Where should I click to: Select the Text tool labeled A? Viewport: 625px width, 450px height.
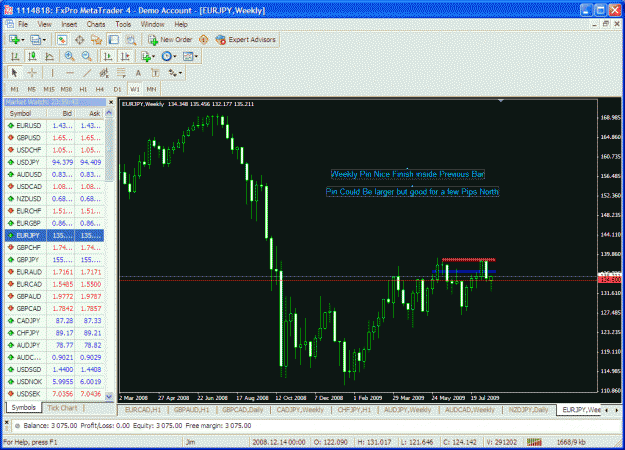(x=138, y=73)
